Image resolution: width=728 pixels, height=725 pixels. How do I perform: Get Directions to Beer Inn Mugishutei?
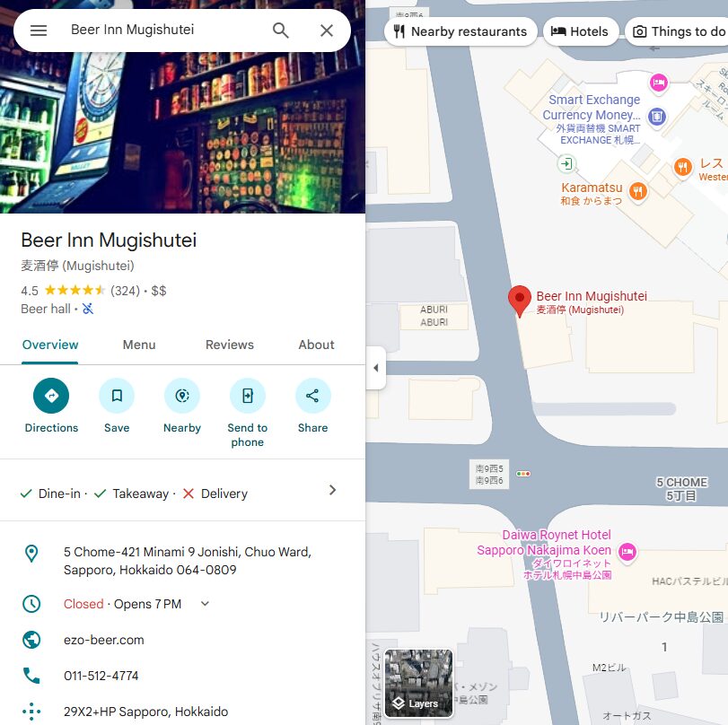[x=51, y=396]
